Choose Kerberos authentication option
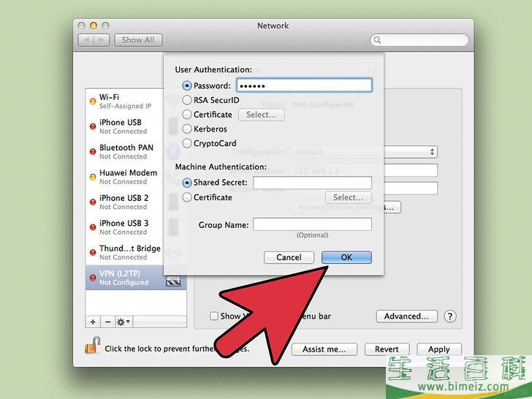Screen dimensions: 532x399 (188, 129)
